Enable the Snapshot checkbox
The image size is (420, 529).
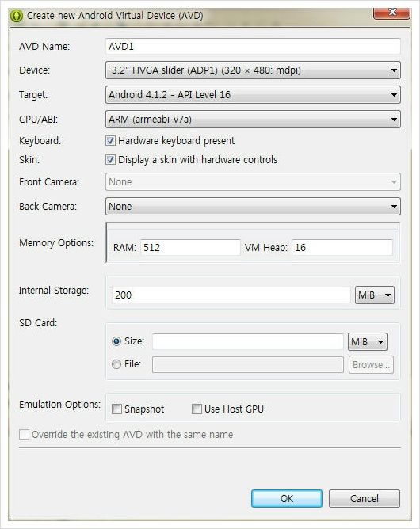tap(116, 409)
